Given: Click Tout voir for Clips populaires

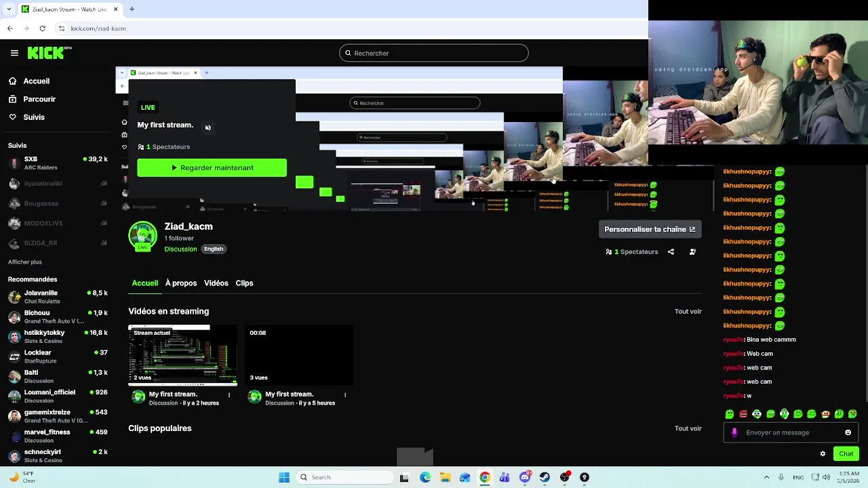Looking at the screenshot, I should tap(688, 428).
